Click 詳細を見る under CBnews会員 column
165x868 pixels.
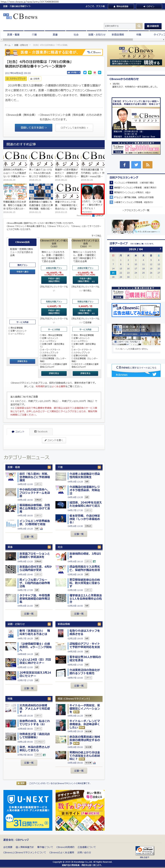click(x=22, y=361)
